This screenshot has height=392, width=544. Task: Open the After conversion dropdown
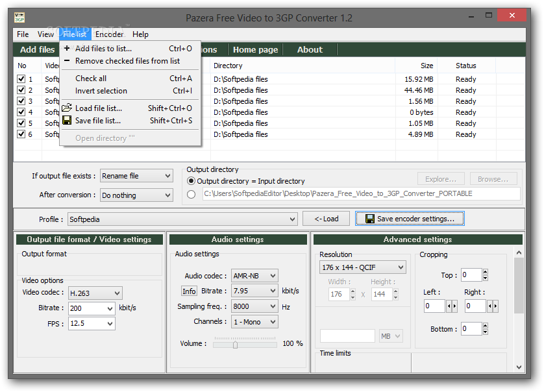coord(136,195)
